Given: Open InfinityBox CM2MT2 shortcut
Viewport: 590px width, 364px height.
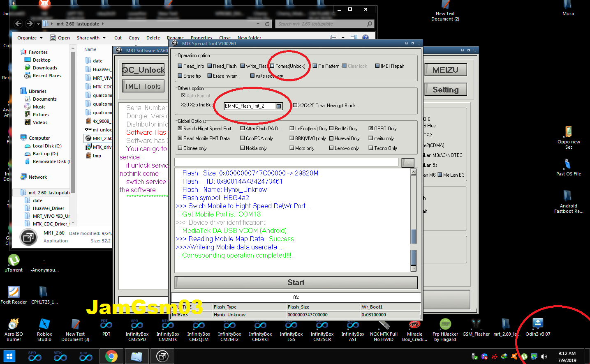Looking at the screenshot, I should [229, 330].
